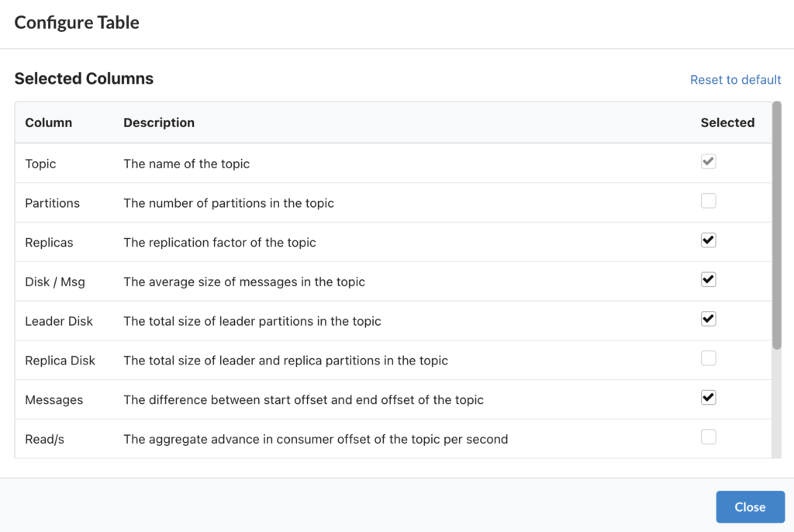The width and height of the screenshot is (794, 532).
Task: Uncheck the Replicas column checkbox
Action: (708, 240)
